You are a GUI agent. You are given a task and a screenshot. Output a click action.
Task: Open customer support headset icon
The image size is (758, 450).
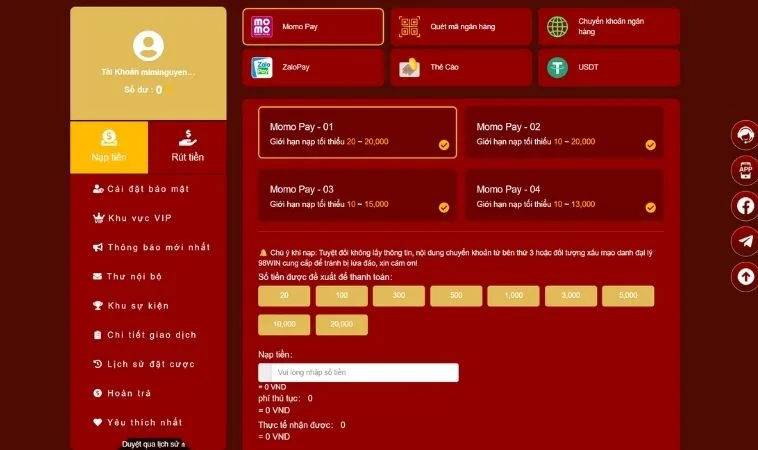745,135
